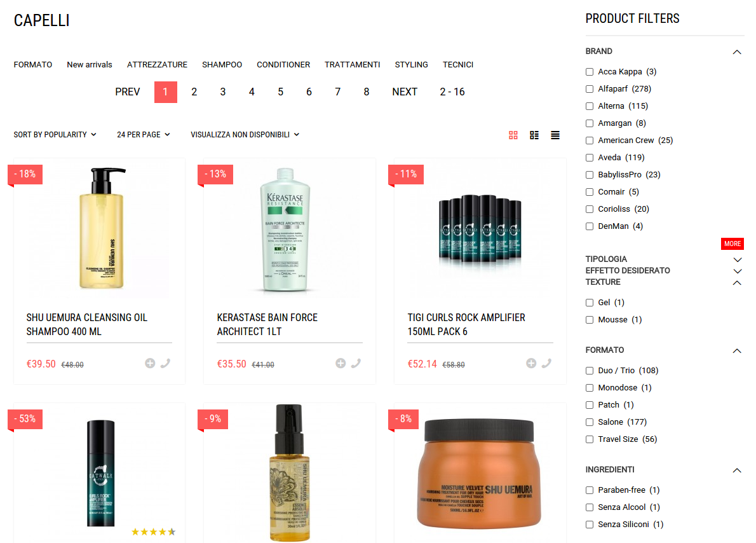Show MORE brands in filter

coord(732,244)
